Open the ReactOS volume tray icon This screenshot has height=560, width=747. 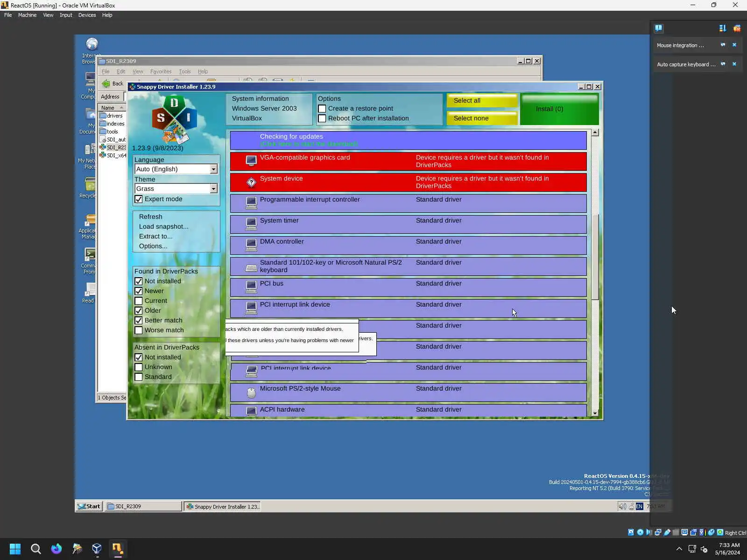[x=622, y=506]
